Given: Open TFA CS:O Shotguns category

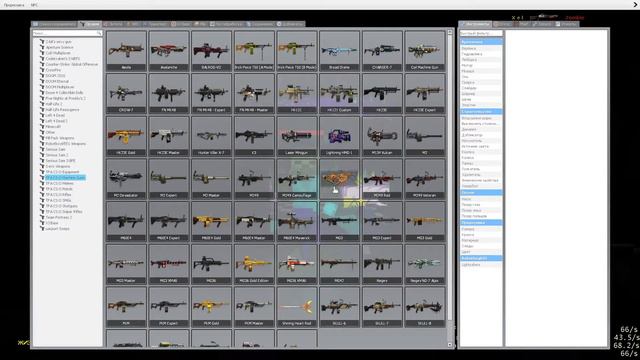Looking at the screenshot, I should (62, 206).
